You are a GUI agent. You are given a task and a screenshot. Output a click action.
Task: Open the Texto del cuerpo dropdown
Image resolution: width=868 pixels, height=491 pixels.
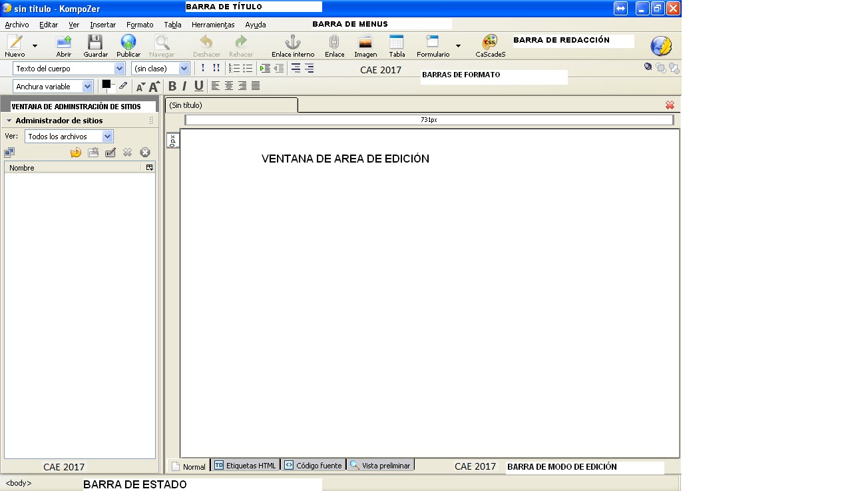119,68
